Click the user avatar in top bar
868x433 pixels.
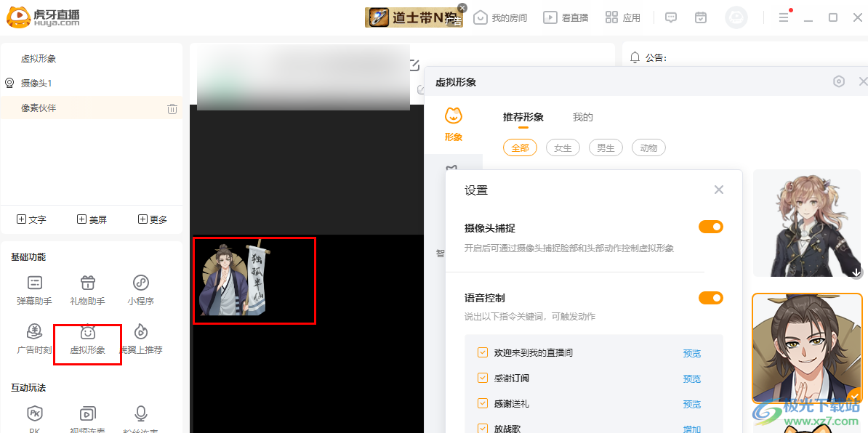tap(736, 17)
